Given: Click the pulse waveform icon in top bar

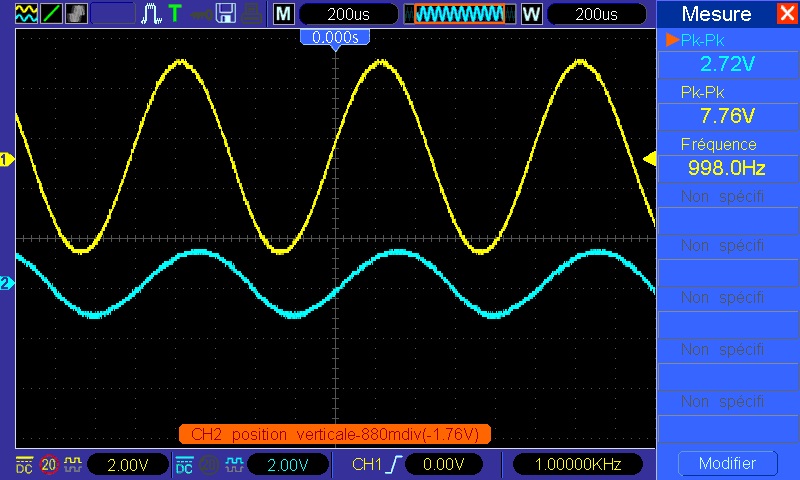Looking at the screenshot, I should (x=150, y=13).
